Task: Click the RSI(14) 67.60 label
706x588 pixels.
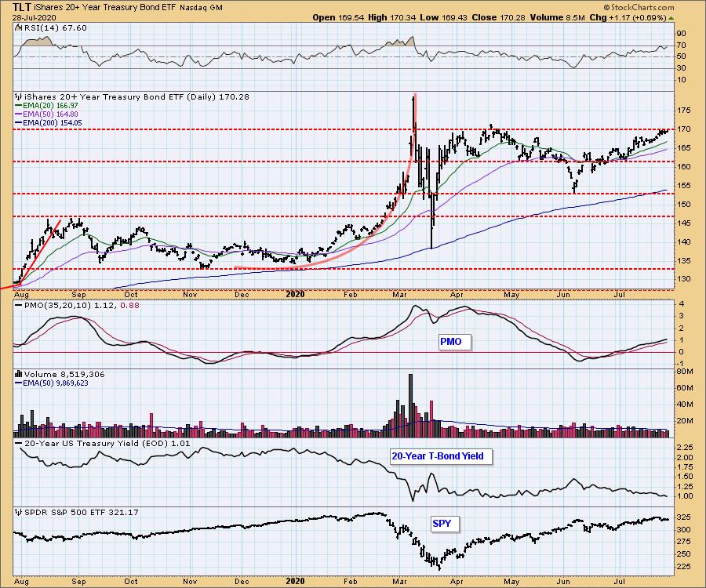Action: click(54, 28)
